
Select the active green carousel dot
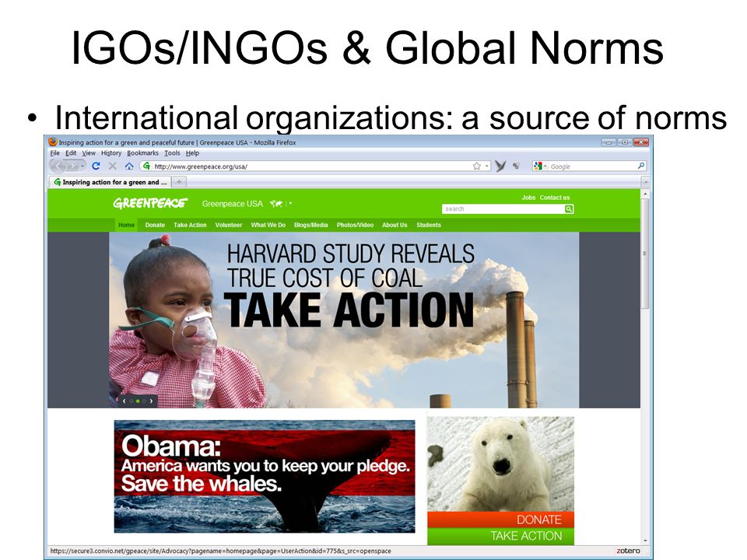[138, 401]
